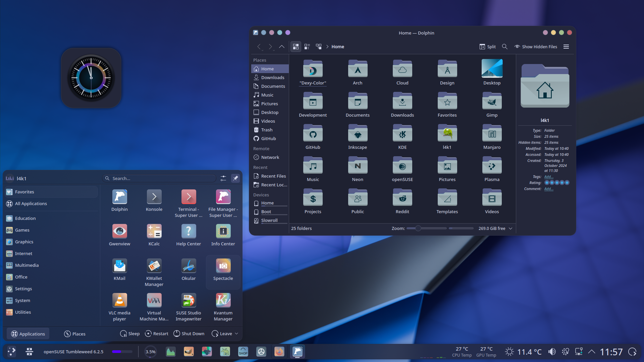Image resolution: width=644 pixels, height=362 pixels.
Task: Launch VLC media player
Action: point(119,307)
